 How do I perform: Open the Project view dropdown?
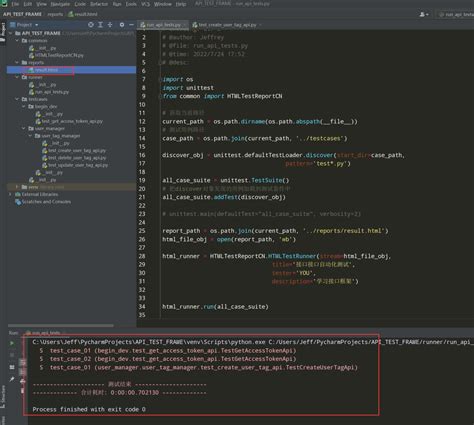tap(24, 25)
